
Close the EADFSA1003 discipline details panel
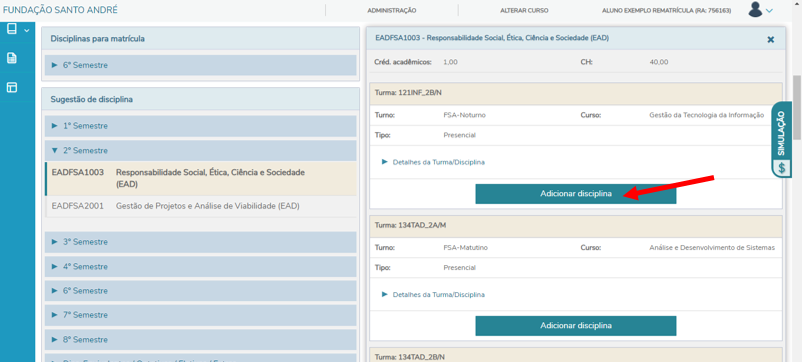coord(770,39)
